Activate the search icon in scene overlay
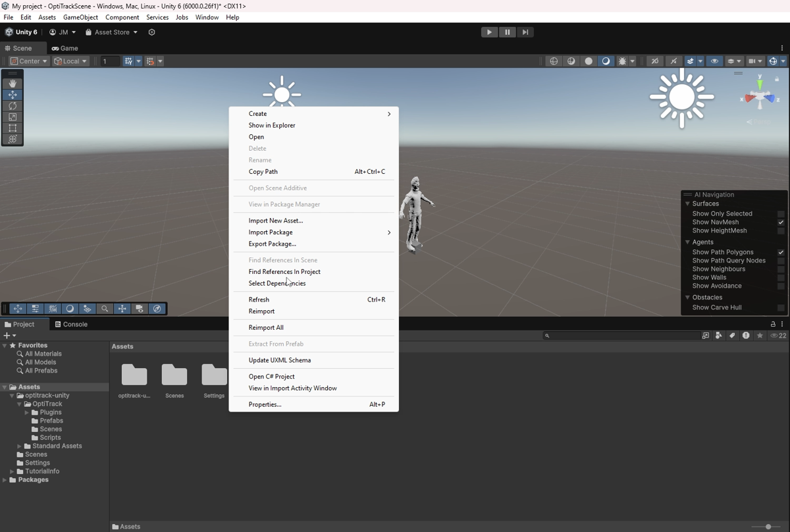 click(105, 308)
